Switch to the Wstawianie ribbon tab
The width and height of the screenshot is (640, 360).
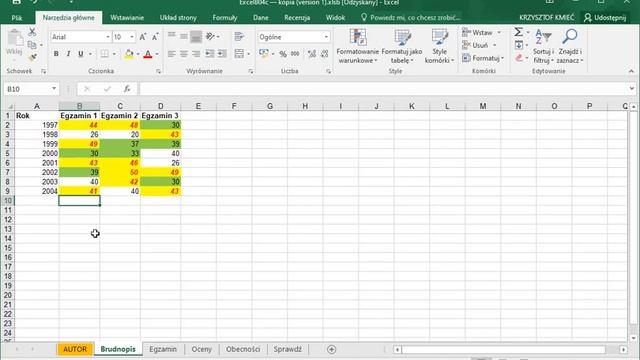[127, 18]
